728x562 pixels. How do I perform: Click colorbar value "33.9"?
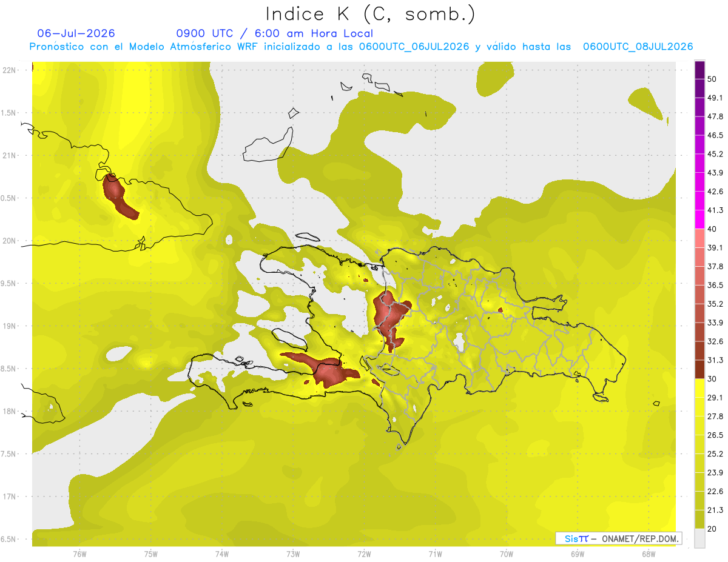point(716,323)
